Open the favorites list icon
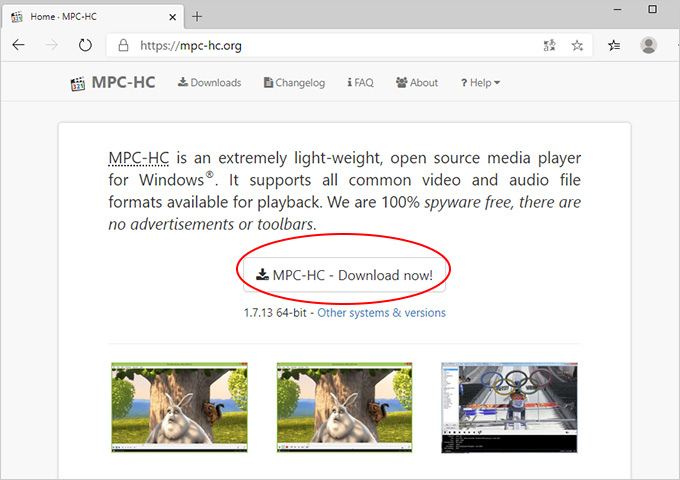 614,45
